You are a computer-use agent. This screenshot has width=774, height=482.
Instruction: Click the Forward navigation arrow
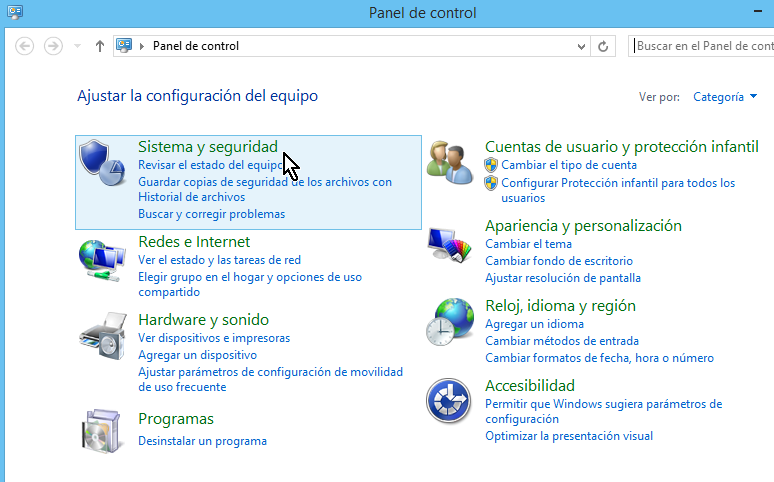tap(53, 46)
